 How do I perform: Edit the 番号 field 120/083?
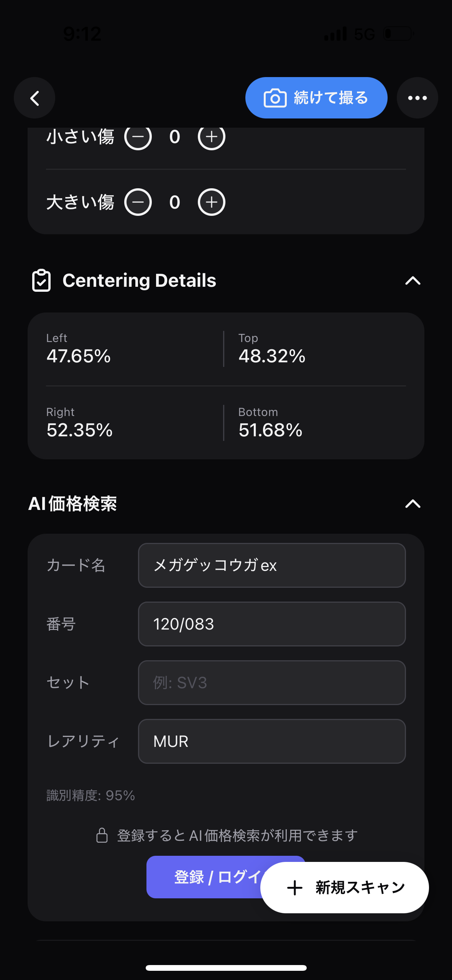(x=272, y=624)
